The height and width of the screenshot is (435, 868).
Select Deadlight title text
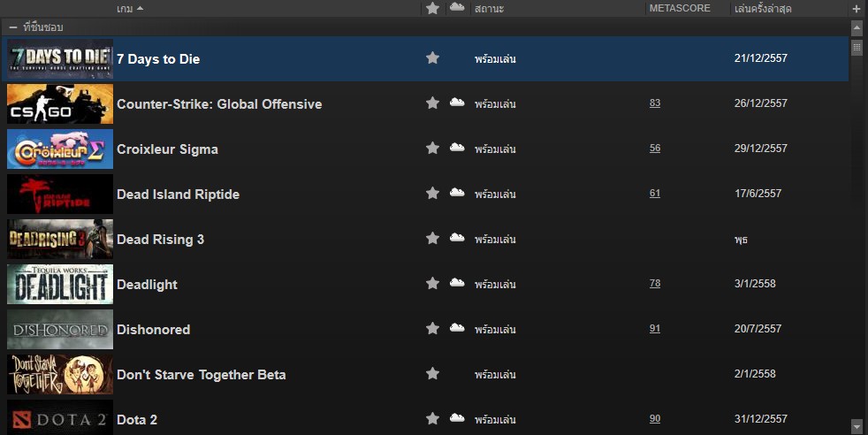pyautogui.click(x=148, y=285)
